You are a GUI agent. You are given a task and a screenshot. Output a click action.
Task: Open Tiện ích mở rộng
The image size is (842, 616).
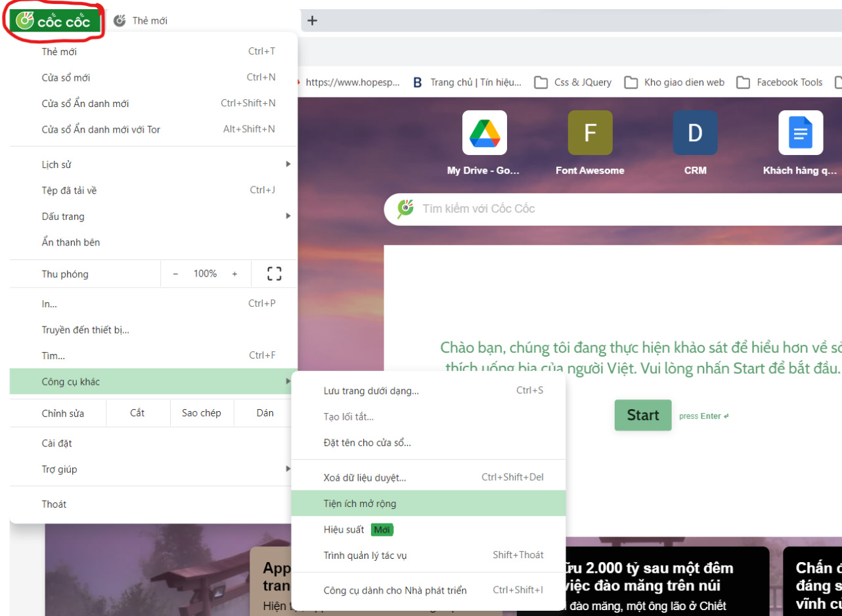[x=428, y=504]
